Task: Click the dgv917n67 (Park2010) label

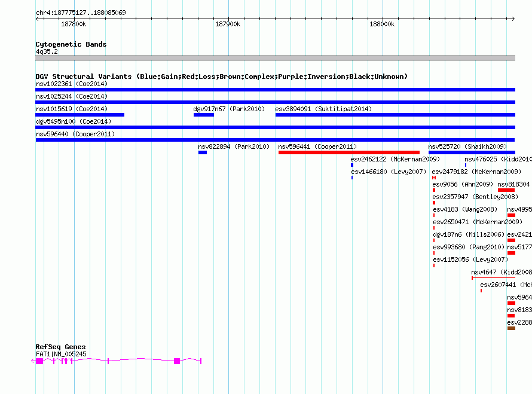Action: (x=229, y=109)
